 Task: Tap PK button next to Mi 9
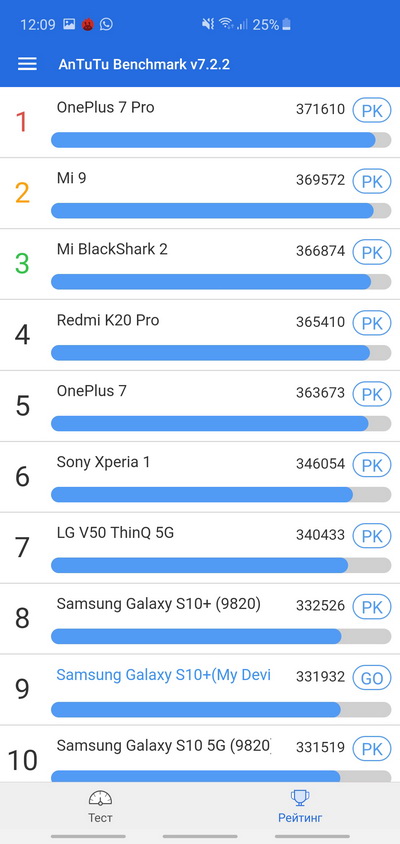[x=371, y=181]
